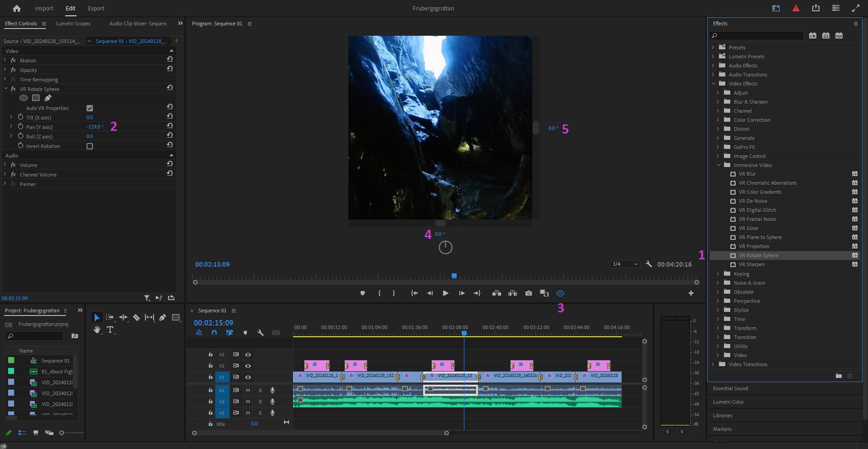
Task: Go to In point button
Action: coord(414,293)
